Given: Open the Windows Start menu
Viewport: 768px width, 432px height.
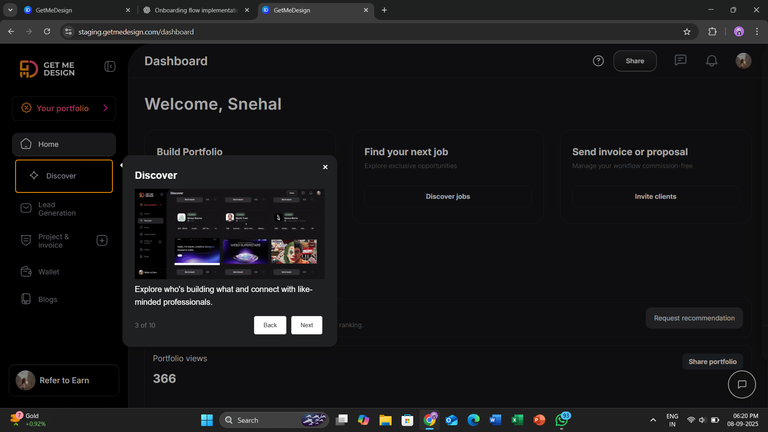Looking at the screenshot, I should (207, 420).
